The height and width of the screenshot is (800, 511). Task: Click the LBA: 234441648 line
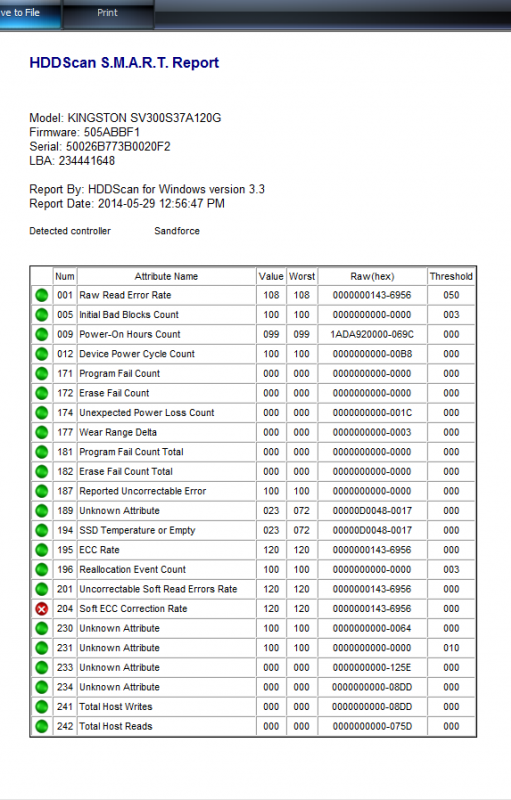pyautogui.click(x=72, y=161)
